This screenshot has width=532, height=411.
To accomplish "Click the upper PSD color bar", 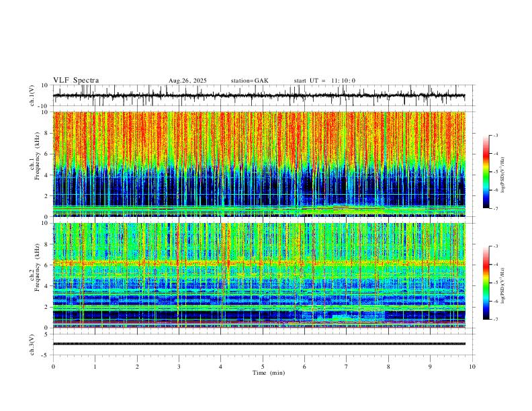I will (x=486, y=172).
